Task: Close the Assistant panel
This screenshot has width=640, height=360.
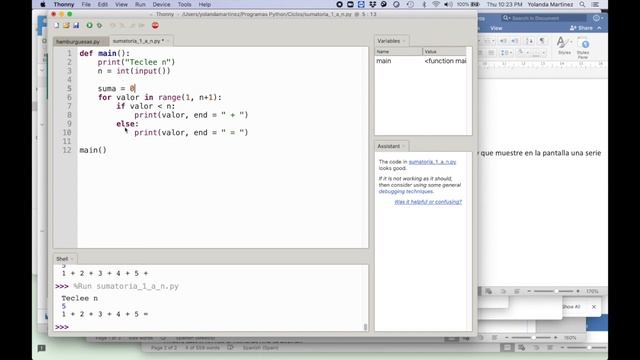Action: tap(404, 146)
